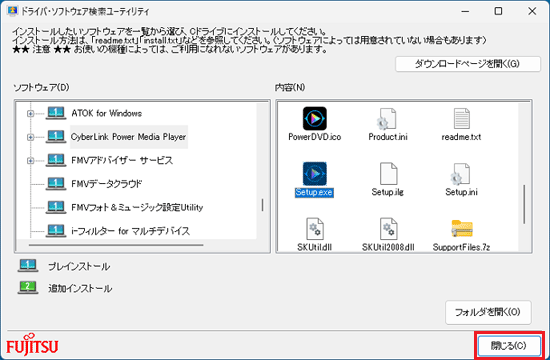Click laptop icon beside i-フィルター for マルチデバイス

tap(56, 231)
